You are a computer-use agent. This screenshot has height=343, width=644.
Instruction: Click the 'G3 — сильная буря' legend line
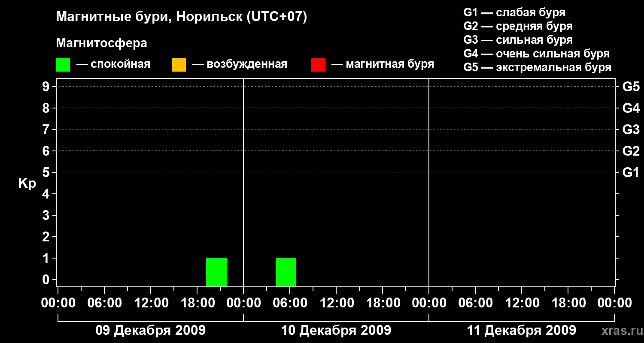pos(518,40)
